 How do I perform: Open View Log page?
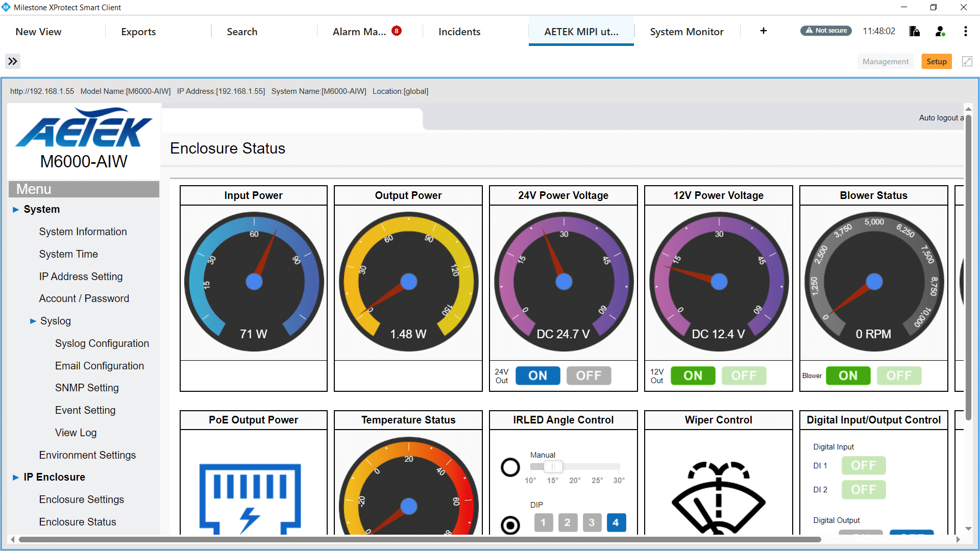pyautogui.click(x=76, y=433)
